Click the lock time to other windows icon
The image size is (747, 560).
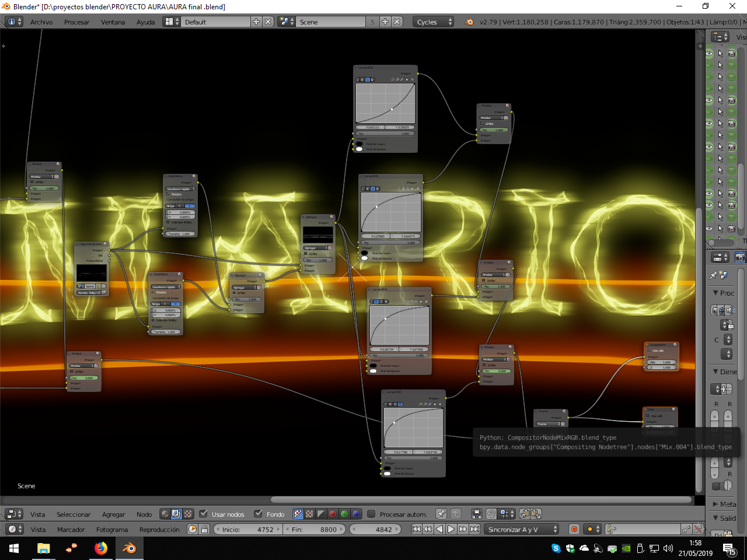204,529
